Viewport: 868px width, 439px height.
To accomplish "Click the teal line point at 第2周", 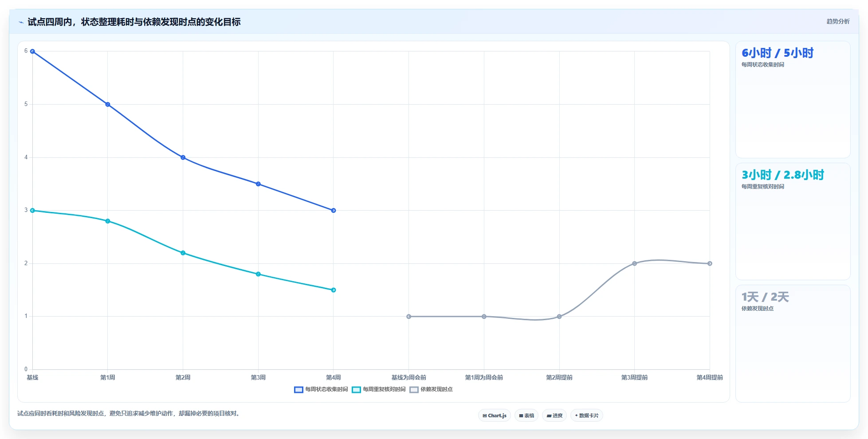I will point(183,253).
